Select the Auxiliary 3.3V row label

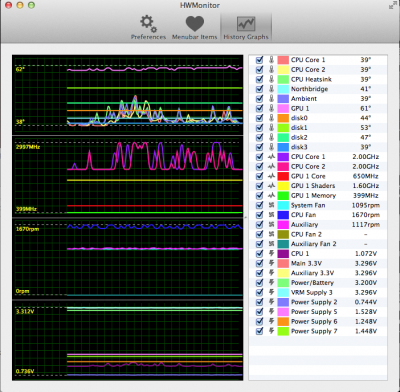pyautogui.click(x=312, y=273)
